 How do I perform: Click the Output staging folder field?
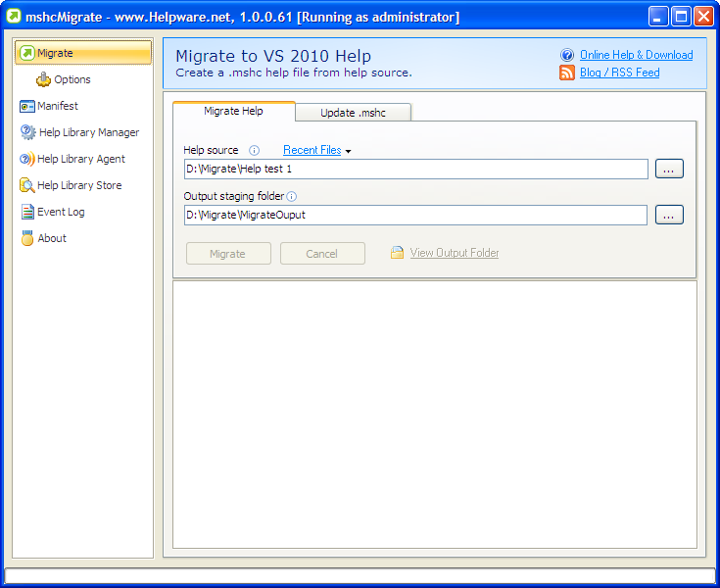click(x=415, y=215)
